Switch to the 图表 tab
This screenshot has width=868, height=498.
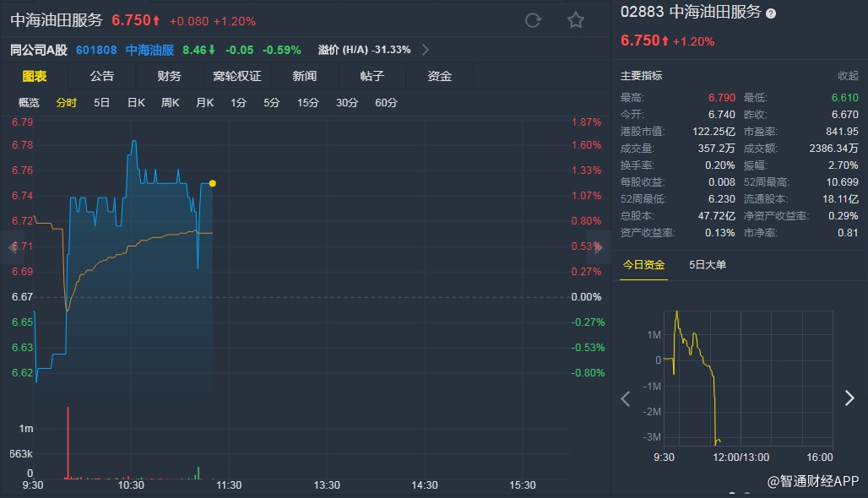point(35,76)
